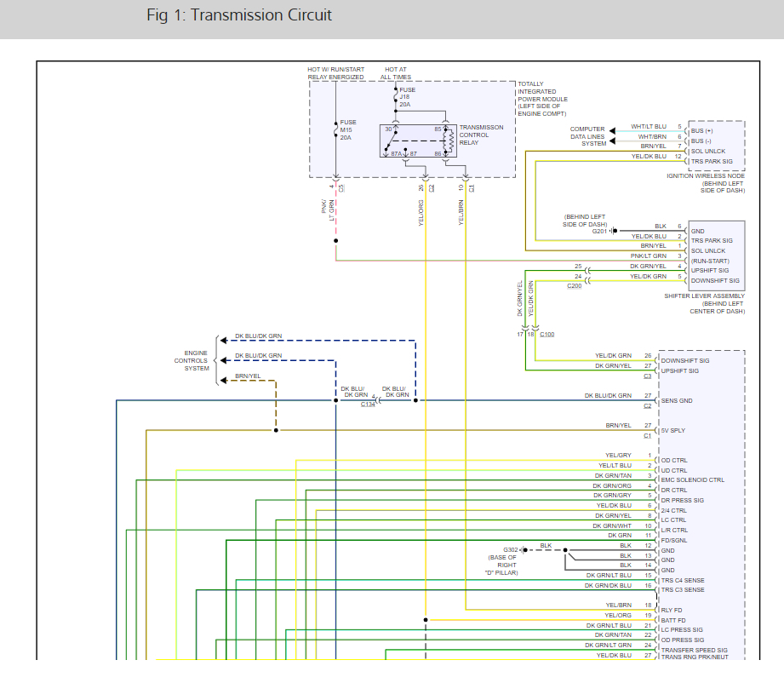Click the Shifter Lever Assembly box
The height and width of the screenshot is (683, 784).
click(717, 255)
